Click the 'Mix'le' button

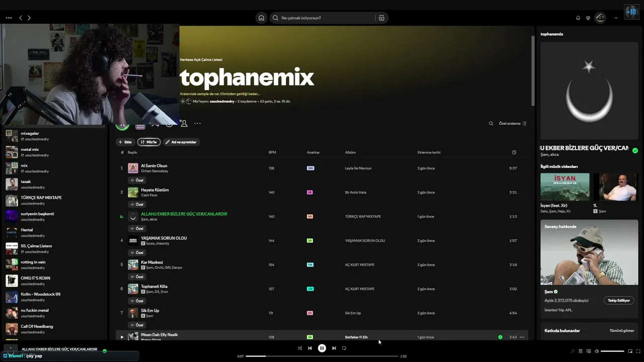tap(149, 142)
